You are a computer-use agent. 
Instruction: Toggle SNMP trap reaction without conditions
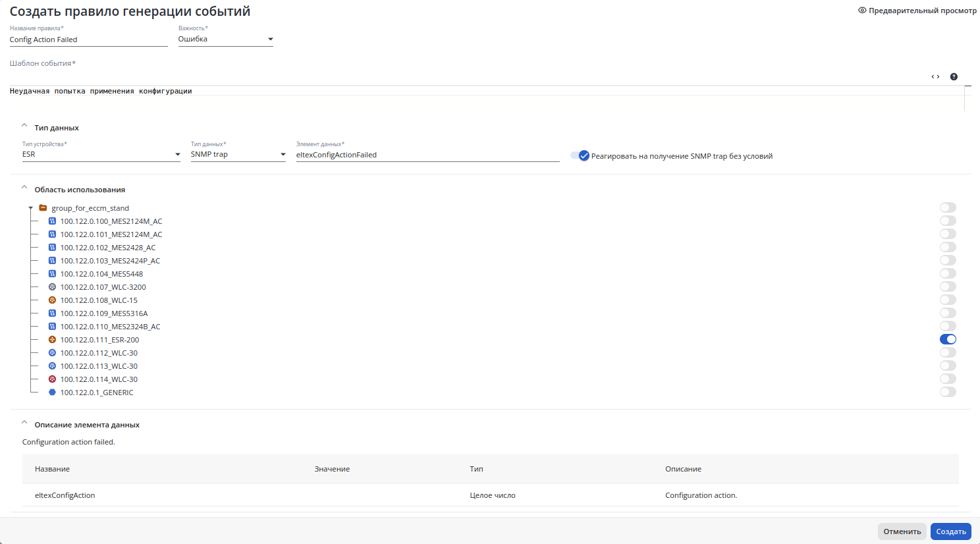pos(580,156)
